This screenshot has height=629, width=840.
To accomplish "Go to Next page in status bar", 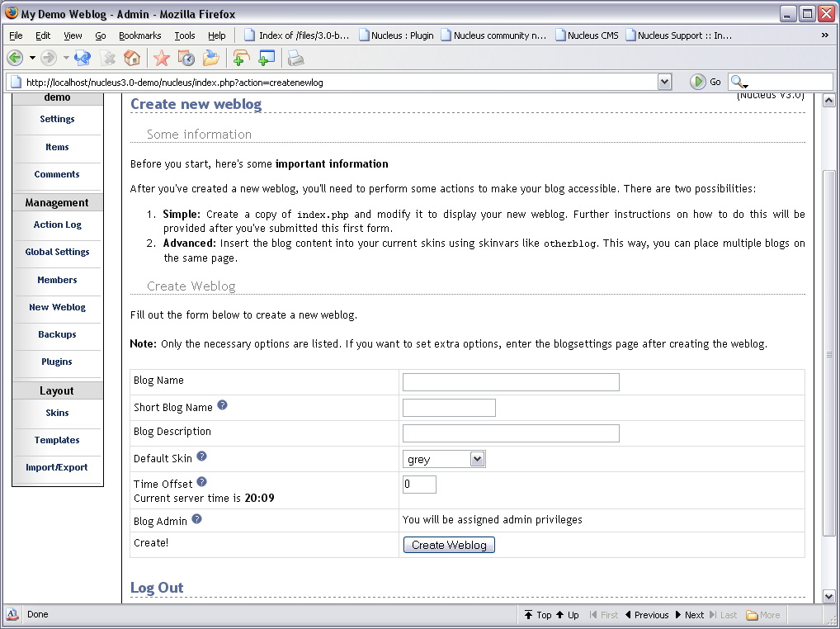I will pyautogui.click(x=690, y=615).
